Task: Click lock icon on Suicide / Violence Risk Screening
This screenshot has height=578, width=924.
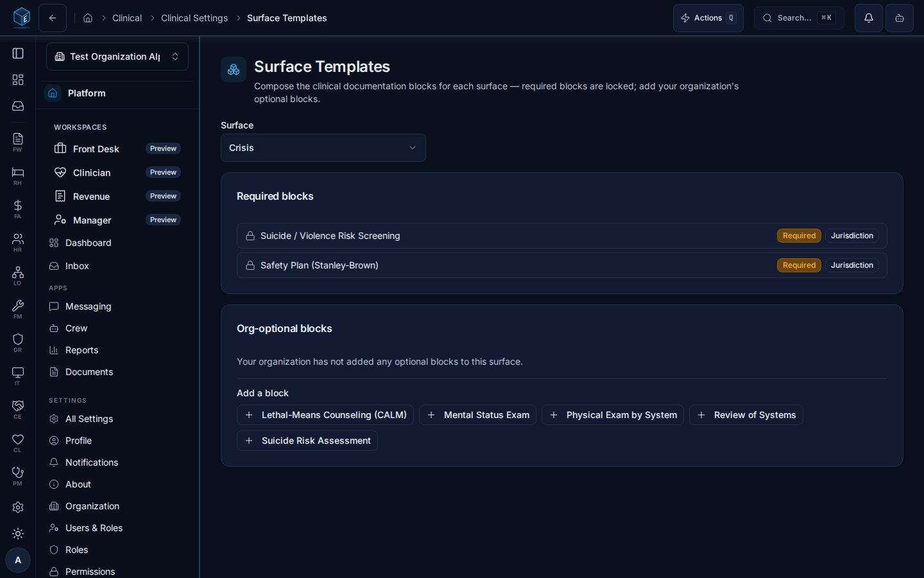Action: point(250,236)
